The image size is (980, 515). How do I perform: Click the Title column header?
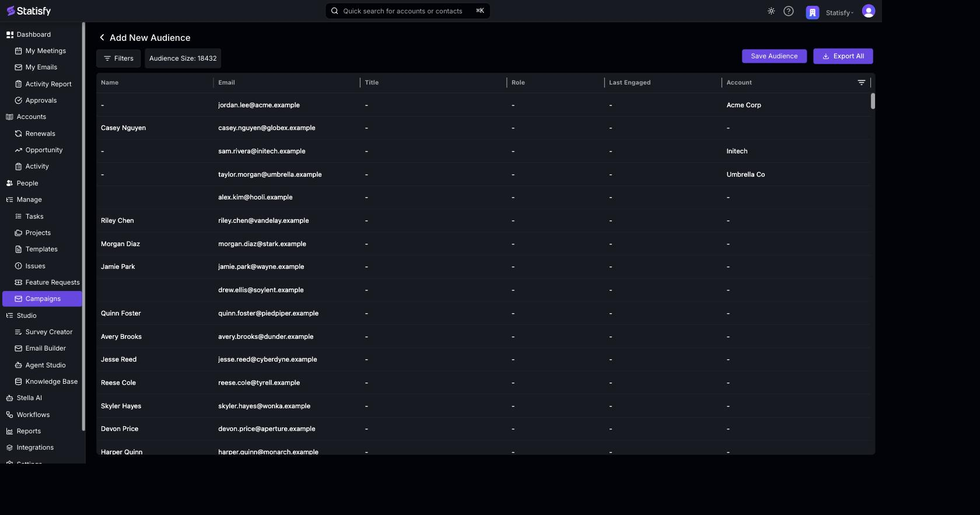click(x=372, y=82)
